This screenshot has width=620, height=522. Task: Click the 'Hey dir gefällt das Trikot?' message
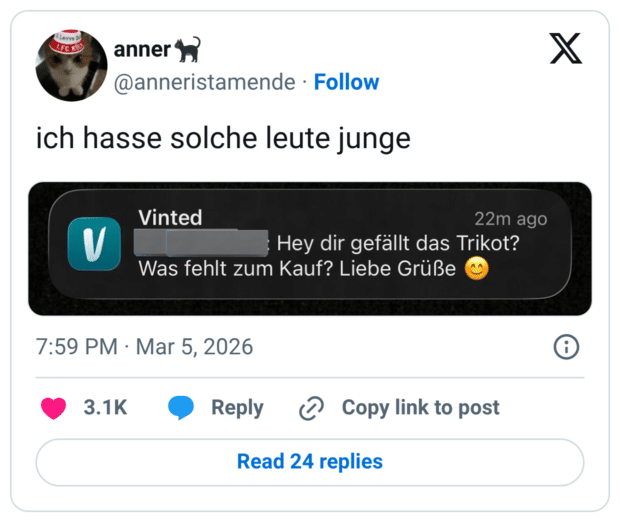coord(403,243)
